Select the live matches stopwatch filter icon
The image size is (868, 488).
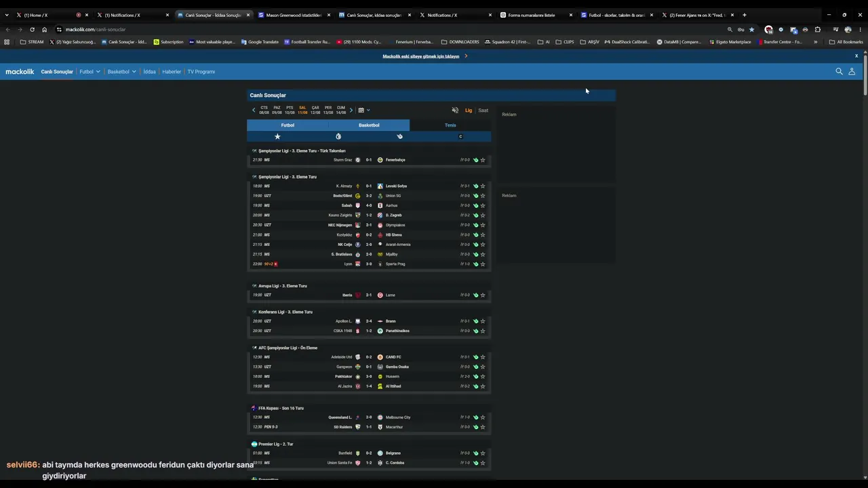coord(338,136)
